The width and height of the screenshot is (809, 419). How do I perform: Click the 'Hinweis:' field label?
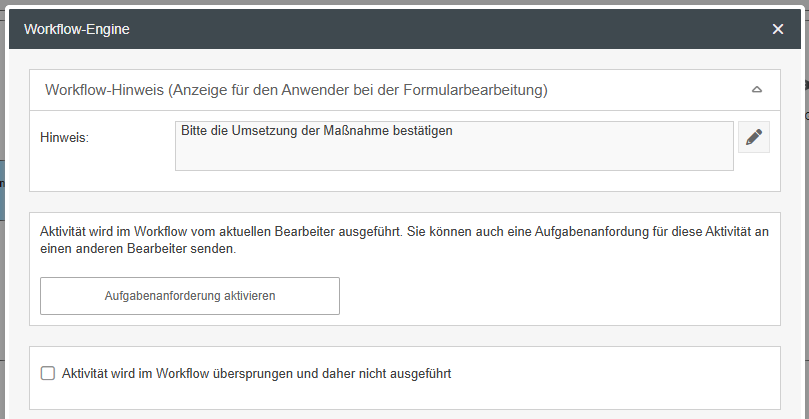[65, 137]
